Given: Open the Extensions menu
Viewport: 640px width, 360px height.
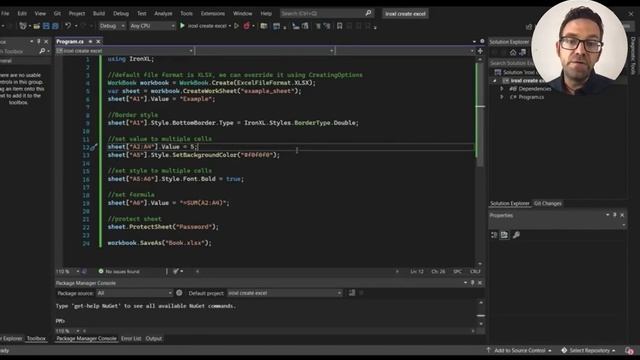Looking at the screenshot, I should [x=213, y=13].
